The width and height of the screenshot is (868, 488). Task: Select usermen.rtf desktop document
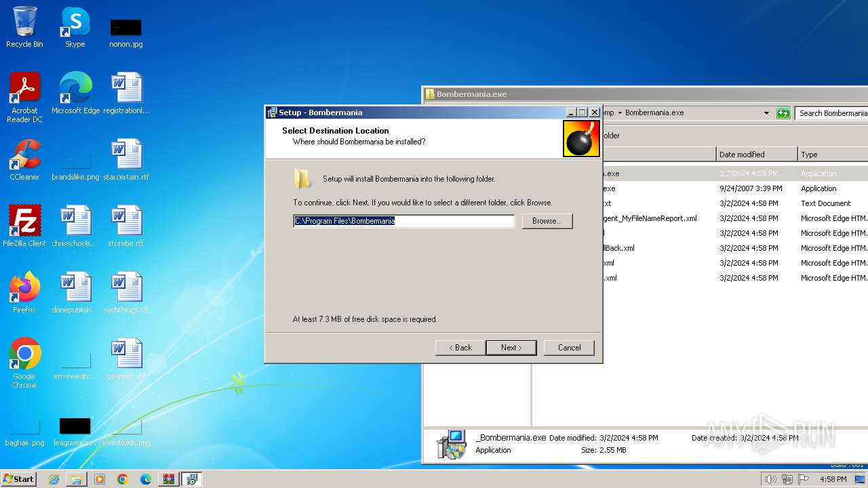point(126,359)
